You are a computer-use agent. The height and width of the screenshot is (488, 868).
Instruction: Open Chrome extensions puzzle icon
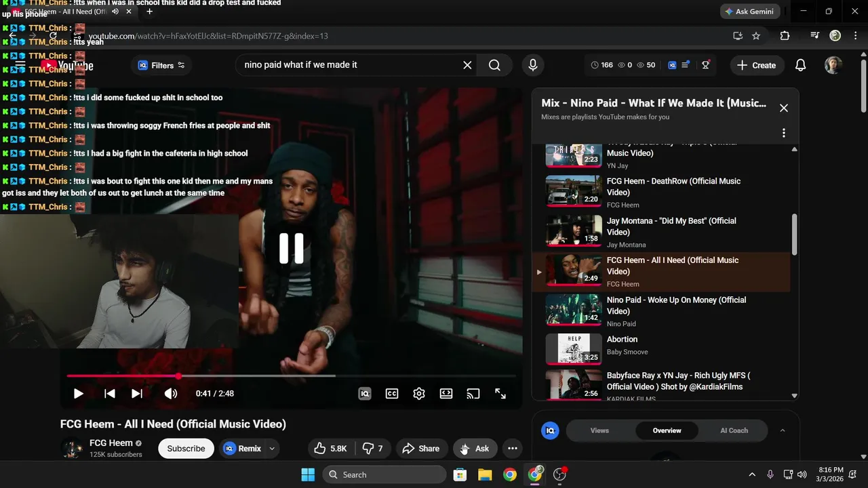(x=785, y=36)
